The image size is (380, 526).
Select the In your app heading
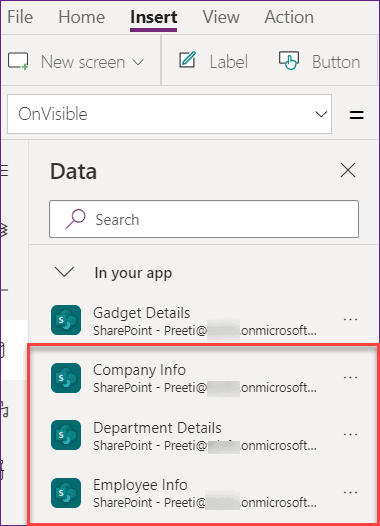tap(133, 273)
